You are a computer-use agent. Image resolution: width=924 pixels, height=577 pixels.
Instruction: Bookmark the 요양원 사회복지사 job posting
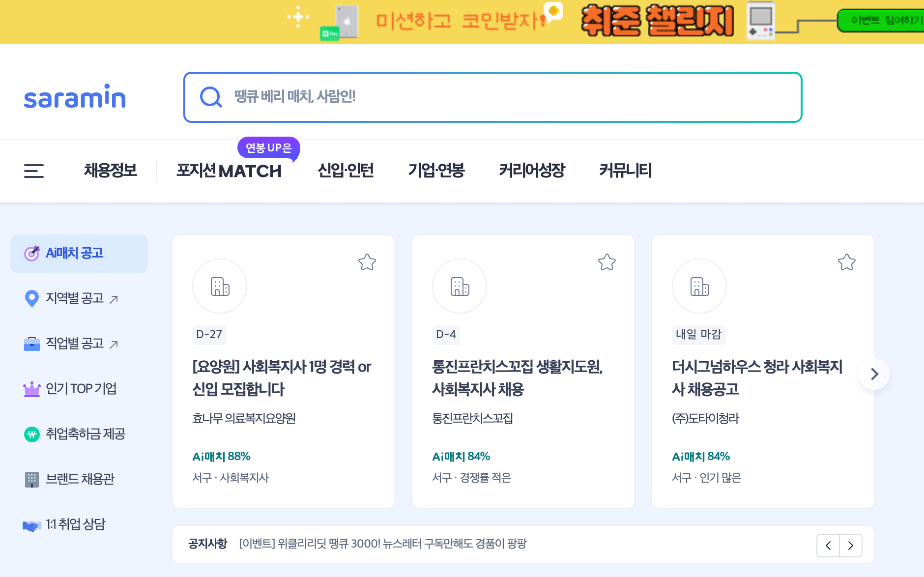(x=368, y=263)
